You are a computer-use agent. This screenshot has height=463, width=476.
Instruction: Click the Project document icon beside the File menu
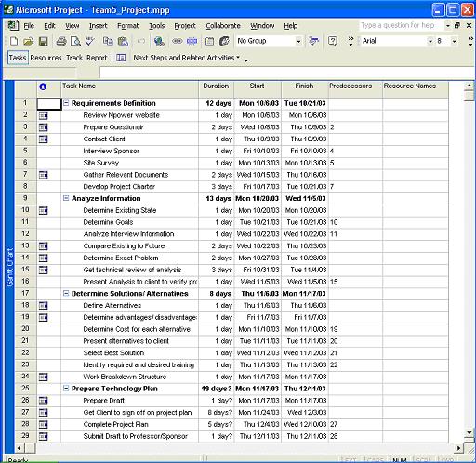(13, 26)
